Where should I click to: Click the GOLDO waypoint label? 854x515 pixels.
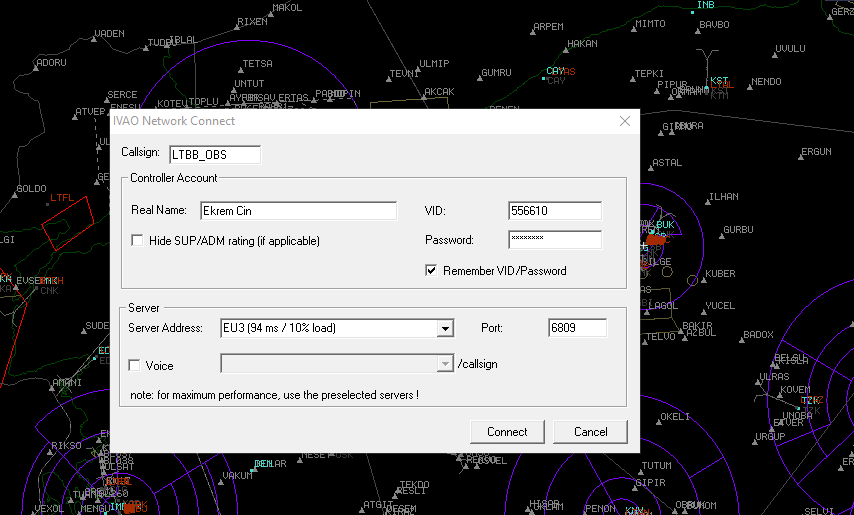[31, 189]
